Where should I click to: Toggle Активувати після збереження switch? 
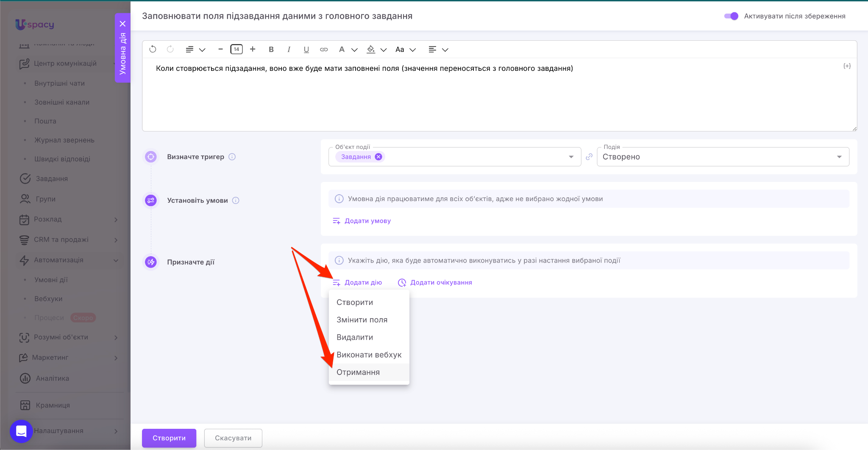coord(731,16)
